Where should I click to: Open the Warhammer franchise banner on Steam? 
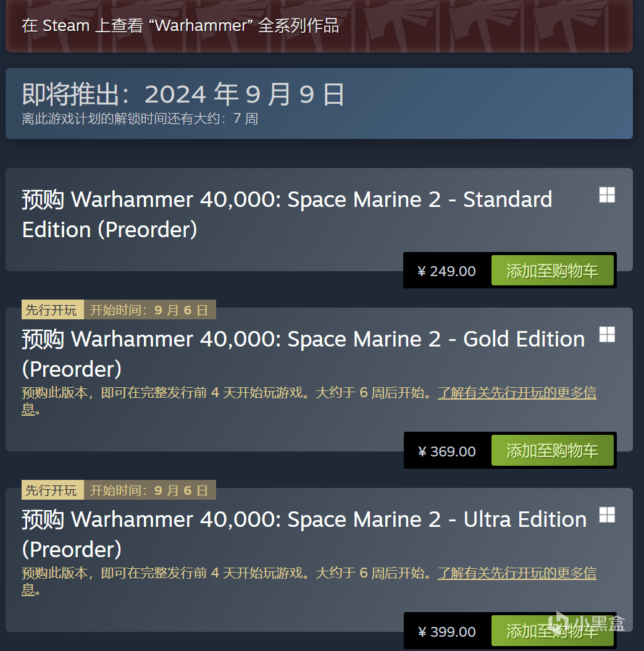(x=319, y=26)
